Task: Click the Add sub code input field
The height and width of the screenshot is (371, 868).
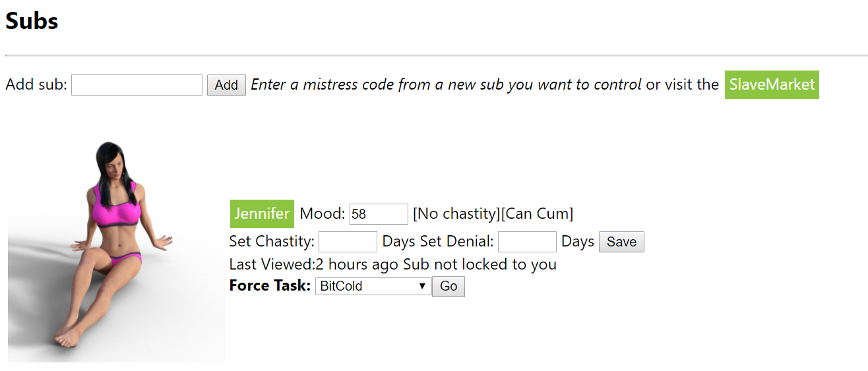Action: (x=137, y=85)
